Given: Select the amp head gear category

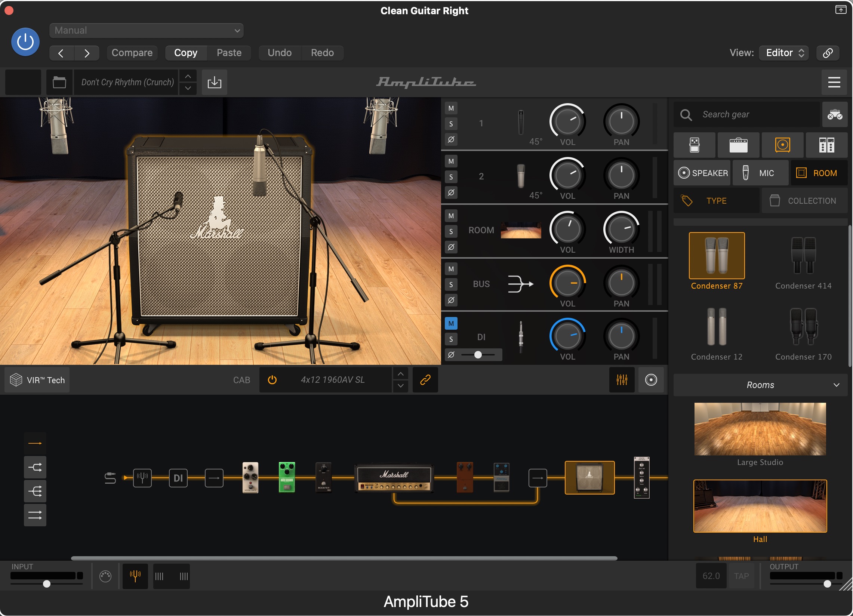Looking at the screenshot, I should click(x=739, y=145).
